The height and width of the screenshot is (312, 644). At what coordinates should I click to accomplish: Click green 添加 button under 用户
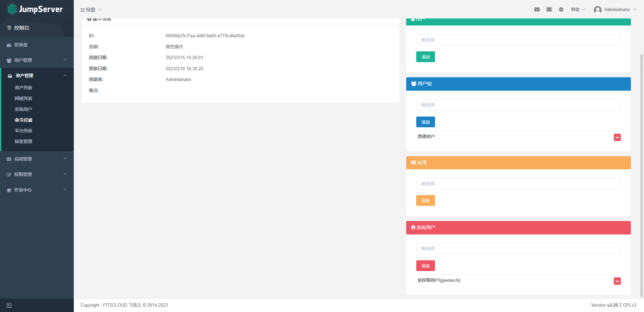pos(425,57)
